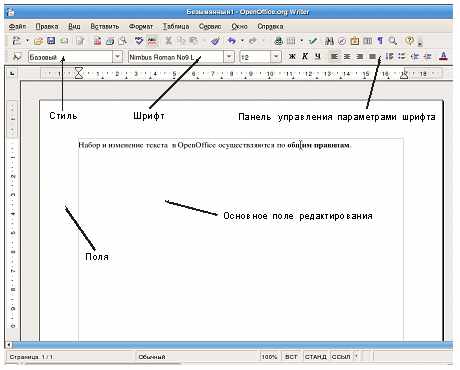Image resolution: width=460 pixels, height=370 pixels.
Task: Open the Правка menu
Action: pos(47,26)
